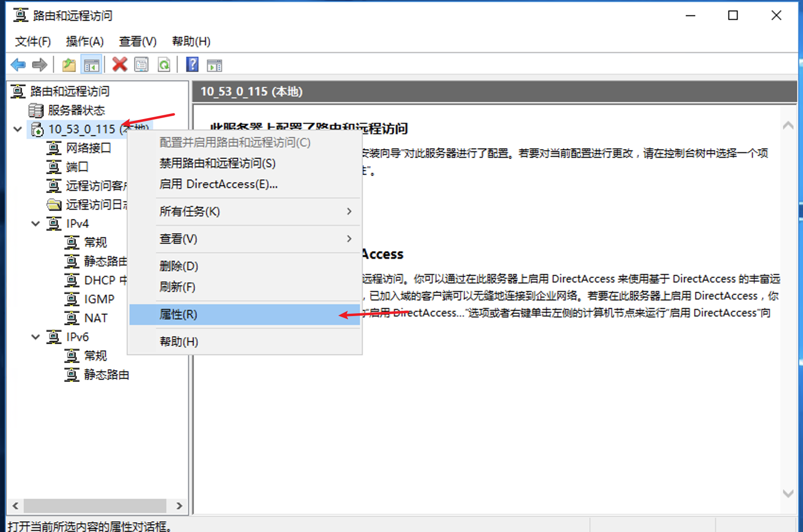Collapse the IPv6 tree branch

pos(35,337)
